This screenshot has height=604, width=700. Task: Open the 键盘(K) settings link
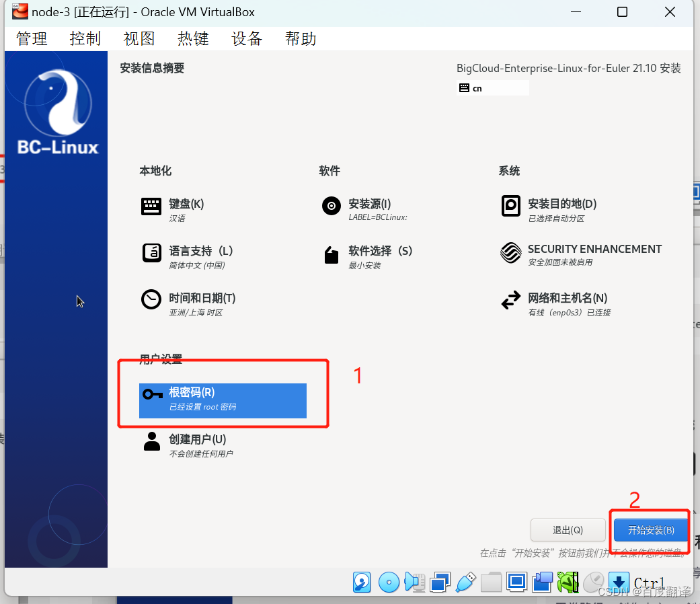tap(187, 204)
